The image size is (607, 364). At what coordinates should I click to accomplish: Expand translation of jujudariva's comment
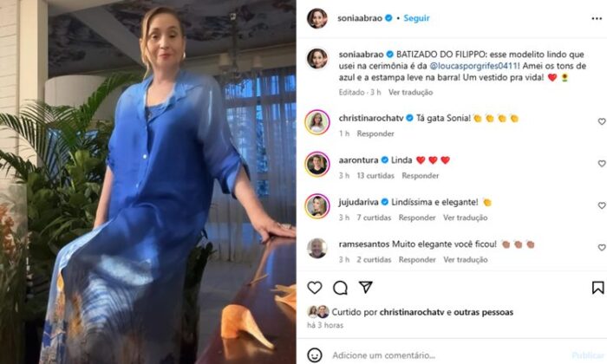(x=465, y=218)
